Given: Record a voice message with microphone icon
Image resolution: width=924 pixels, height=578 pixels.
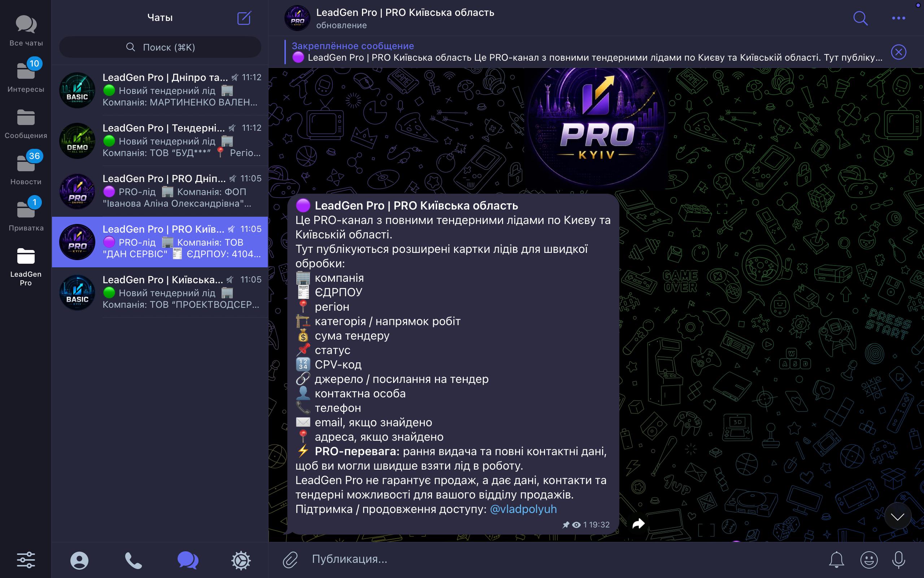Looking at the screenshot, I should tap(898, 560).
